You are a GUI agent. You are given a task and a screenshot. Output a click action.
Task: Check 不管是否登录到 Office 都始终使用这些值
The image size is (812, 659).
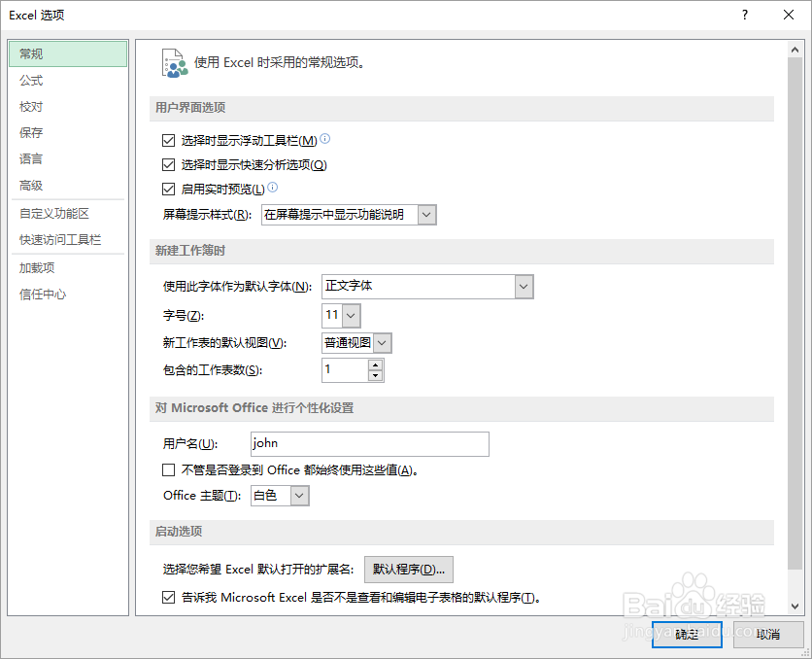click(x=169, y=470)
